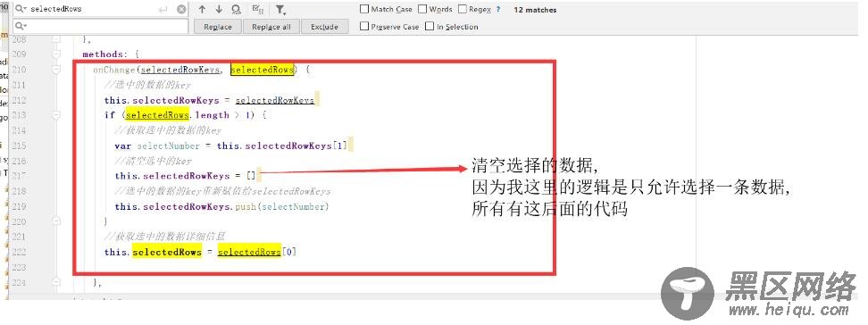The width and height of the screenshot is (868, 325).
Task: Click the select all occurrences icon
Action: click(x=257, y=10)
